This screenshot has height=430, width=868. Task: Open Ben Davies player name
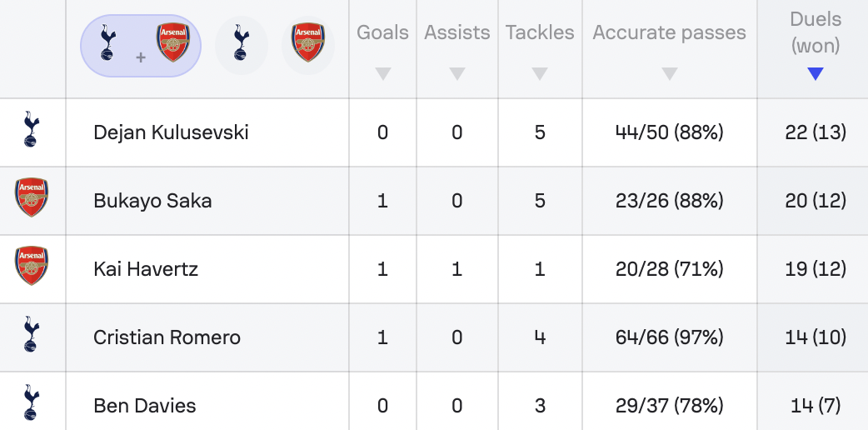tap(144, 406)
